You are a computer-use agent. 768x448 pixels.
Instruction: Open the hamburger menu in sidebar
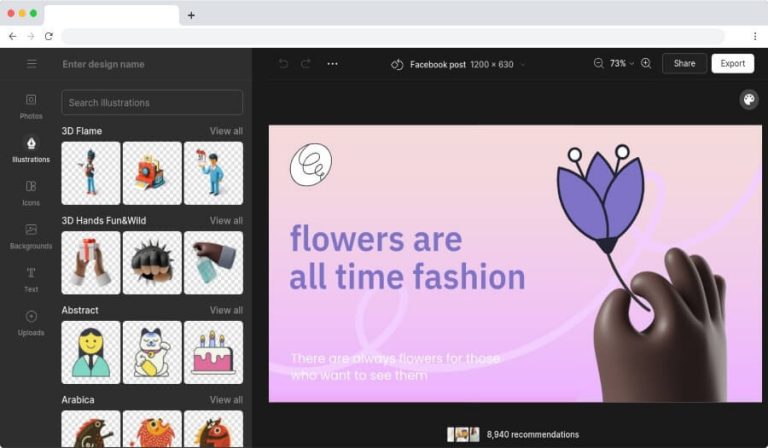coord(31,64)
